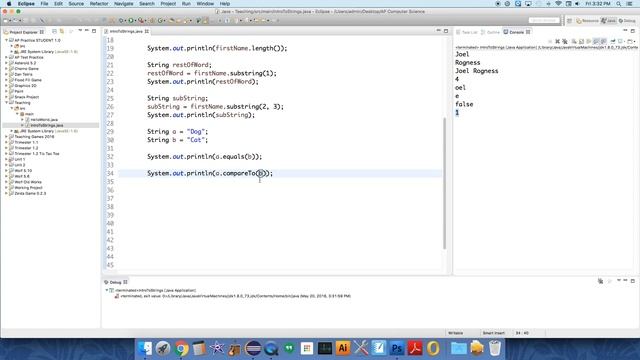Open Eclipse from the Dock
Image resolution: width=640 pixels, height=360 pixels.
tap(253, 348)
